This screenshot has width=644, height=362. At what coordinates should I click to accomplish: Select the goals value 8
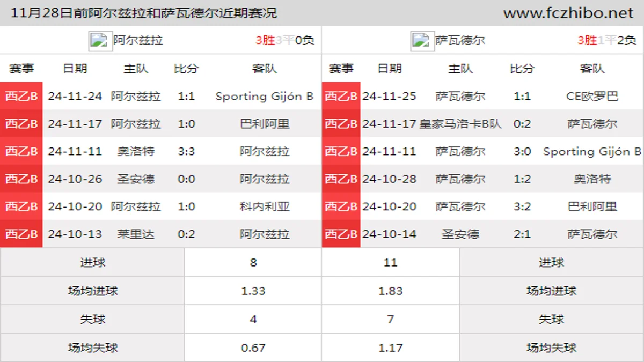click(x=253, y=263)
